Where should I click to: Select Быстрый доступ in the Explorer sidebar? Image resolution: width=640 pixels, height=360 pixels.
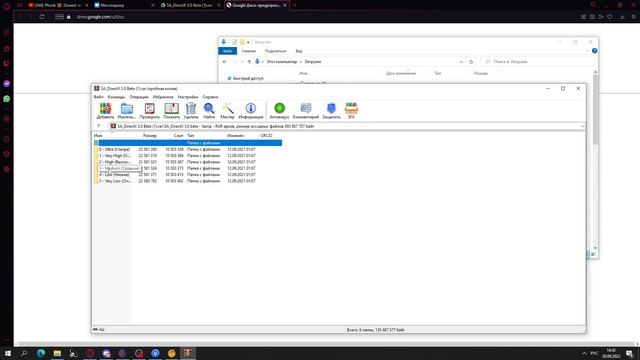click(248, 78)
